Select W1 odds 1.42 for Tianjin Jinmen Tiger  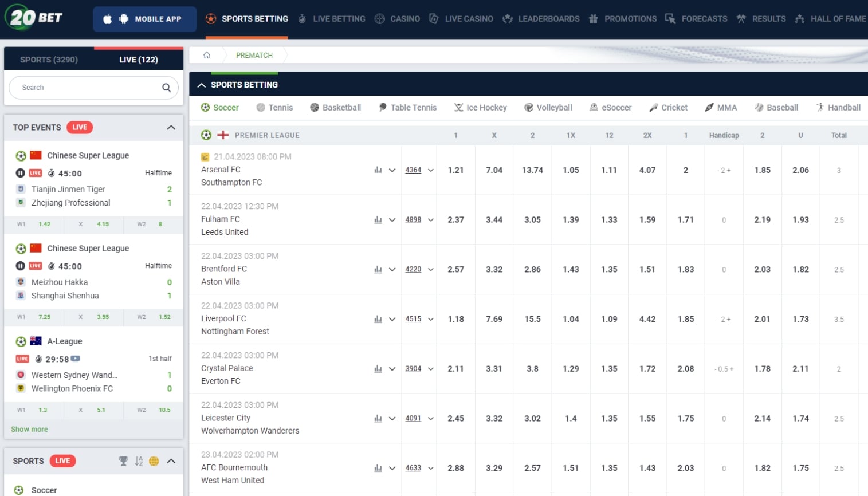click(45, 224)
